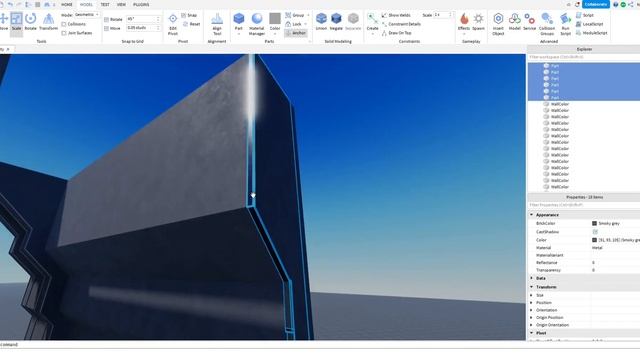Click the Collaborate button
This screenshot has height=360, width=640.
(x=596, y=4)
